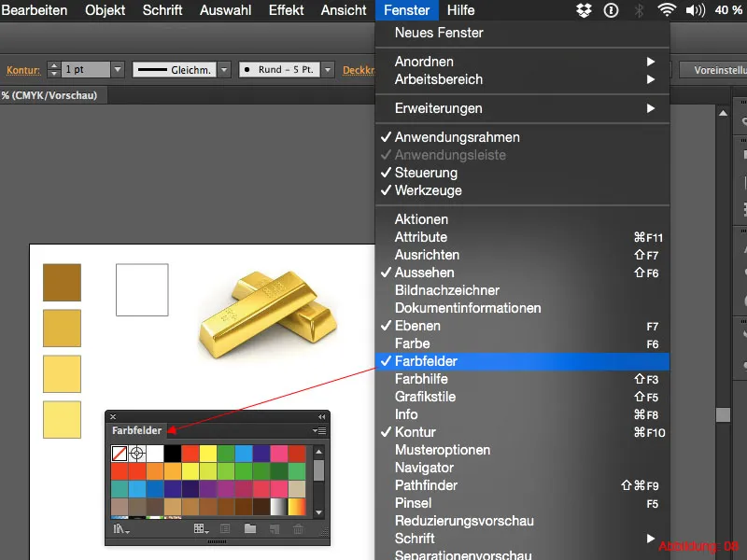Choose Pathfinder from the Fenster menu

[x=522, y=485]
